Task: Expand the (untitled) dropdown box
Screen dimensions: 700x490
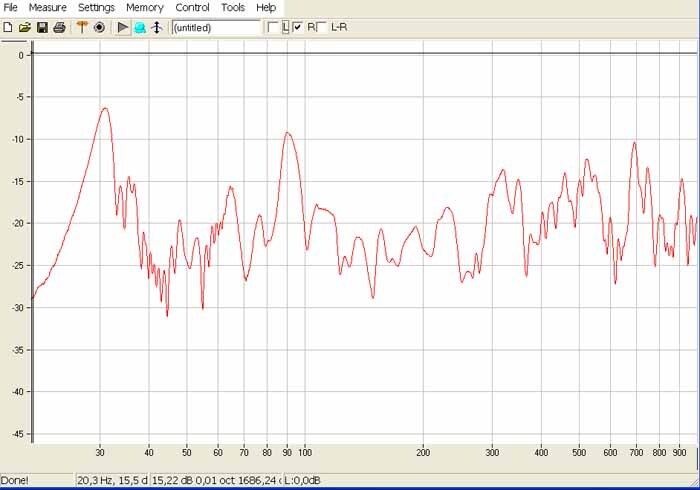Action: pyautogui.click(x=216, y=27)
